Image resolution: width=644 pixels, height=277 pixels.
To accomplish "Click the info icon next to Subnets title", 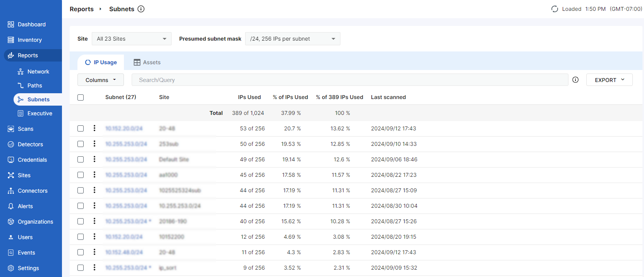I will 141,9.
